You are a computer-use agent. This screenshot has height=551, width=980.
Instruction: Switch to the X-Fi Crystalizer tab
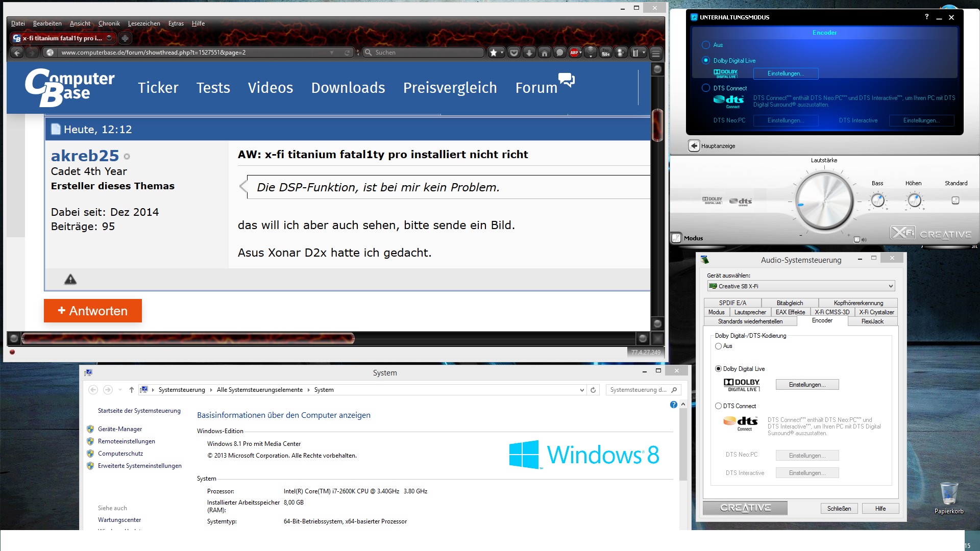point(876,312)
